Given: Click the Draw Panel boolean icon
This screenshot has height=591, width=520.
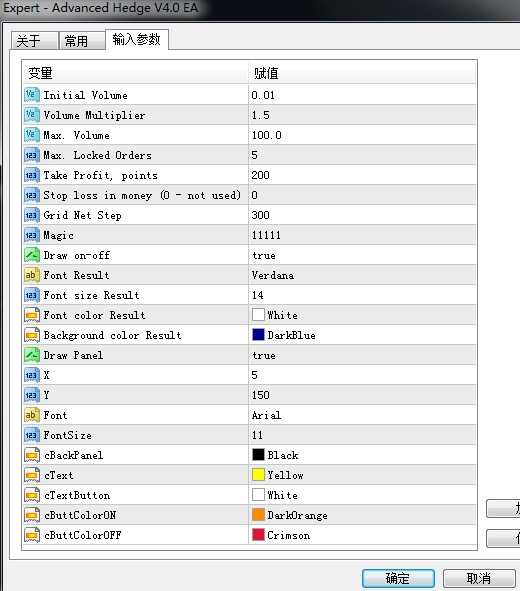Looking at the screenshot, I should coord(32,355).
